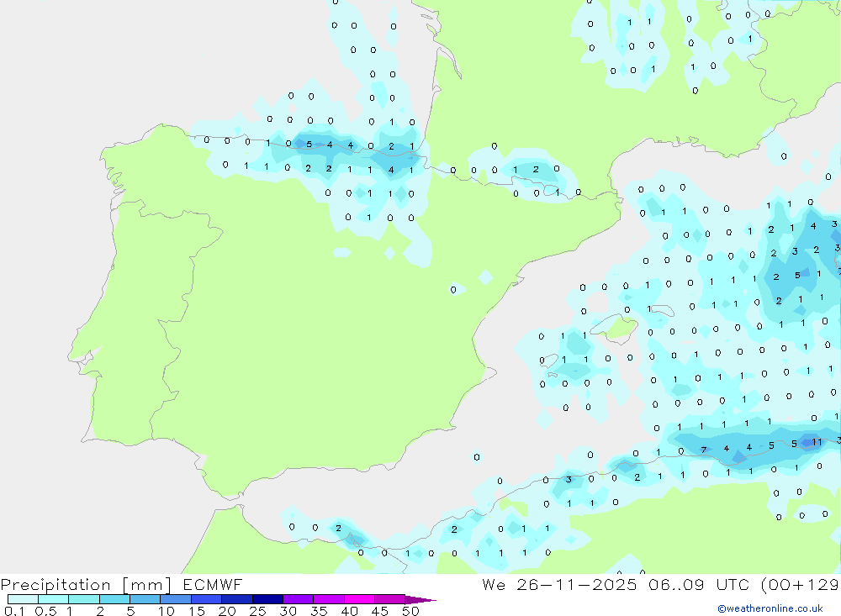This screenshot has height=616, width=841.
Task: Click the 1–2 mm legend swatch
Action: pos(84,599)
